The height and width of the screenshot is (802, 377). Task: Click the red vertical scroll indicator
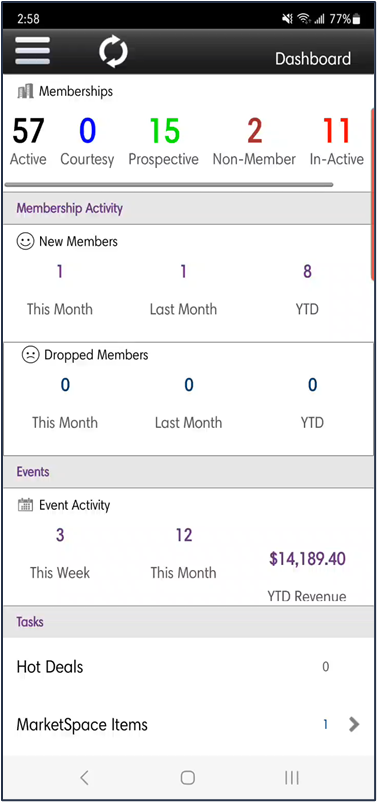373,194
